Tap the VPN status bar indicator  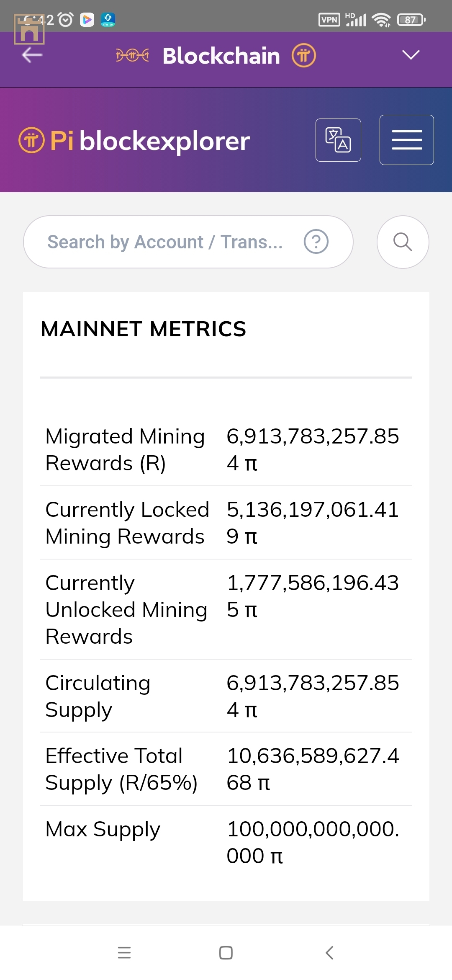tap(329, 20)
